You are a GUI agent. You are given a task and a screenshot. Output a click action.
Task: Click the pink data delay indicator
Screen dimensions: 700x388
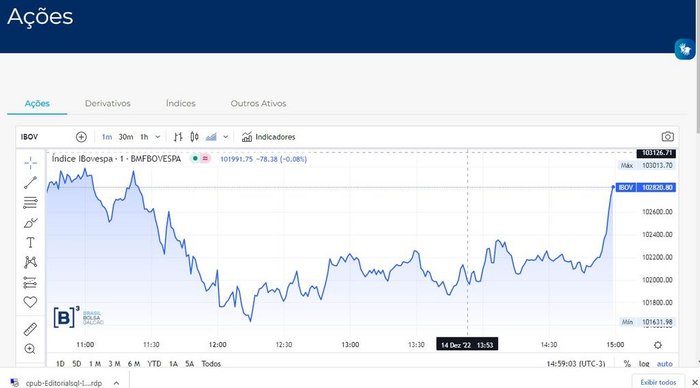205,158
